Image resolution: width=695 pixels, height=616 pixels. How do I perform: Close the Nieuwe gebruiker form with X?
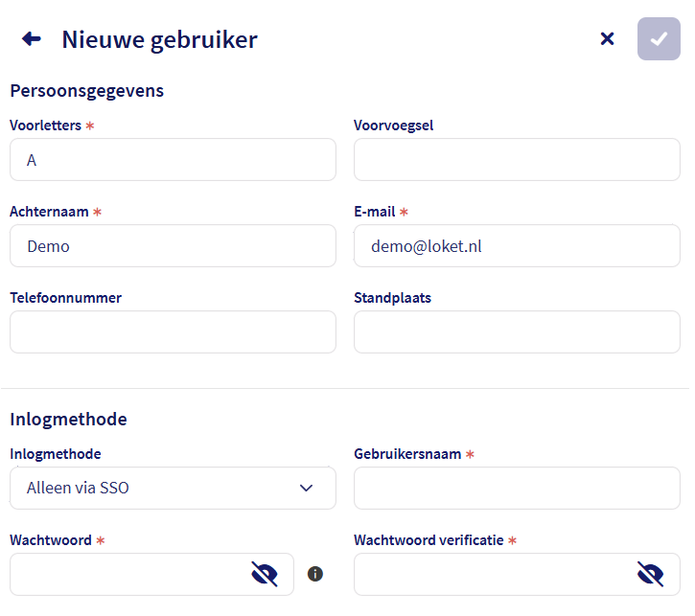pos(607,39)
